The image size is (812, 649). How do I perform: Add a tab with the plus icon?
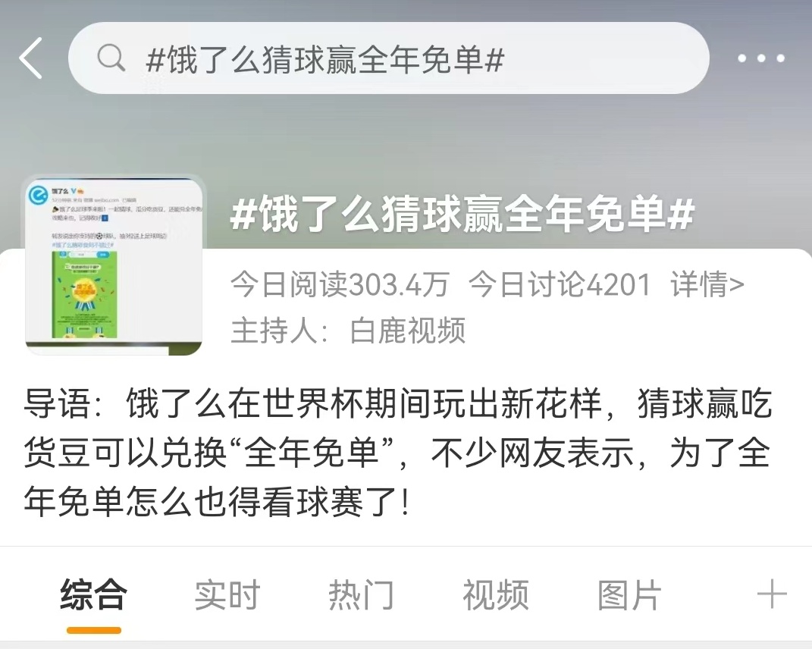pyautogui.click(x=772, y=594)
